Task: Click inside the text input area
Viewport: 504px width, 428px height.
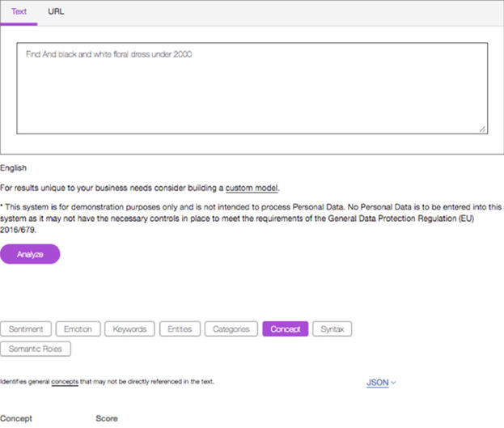Action: [x=252, y=88]
